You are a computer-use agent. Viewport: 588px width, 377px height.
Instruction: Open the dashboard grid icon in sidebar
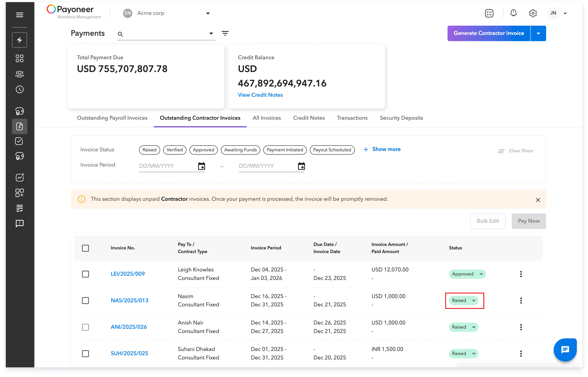point(20,58)
